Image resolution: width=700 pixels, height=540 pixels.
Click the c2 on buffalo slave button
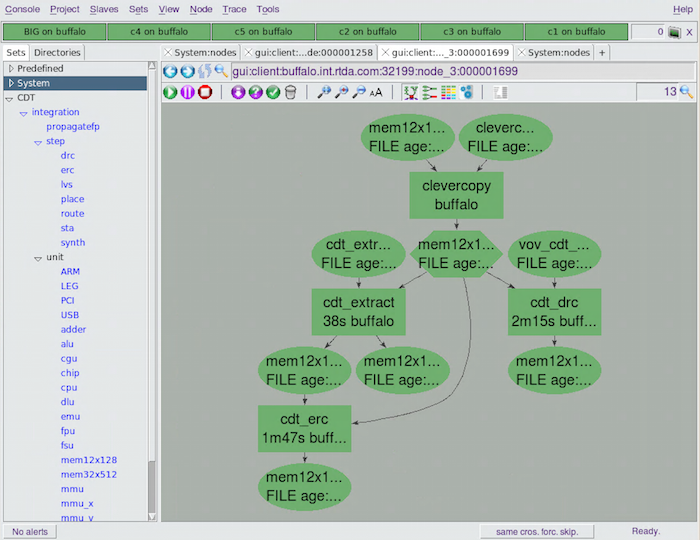(367, 32)
